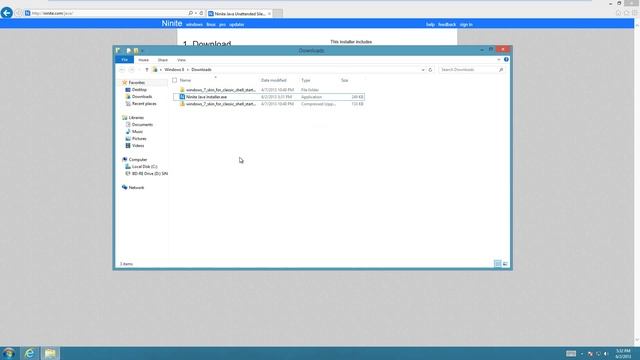
Task: Sort files by Size column
Action: (344, 80)
